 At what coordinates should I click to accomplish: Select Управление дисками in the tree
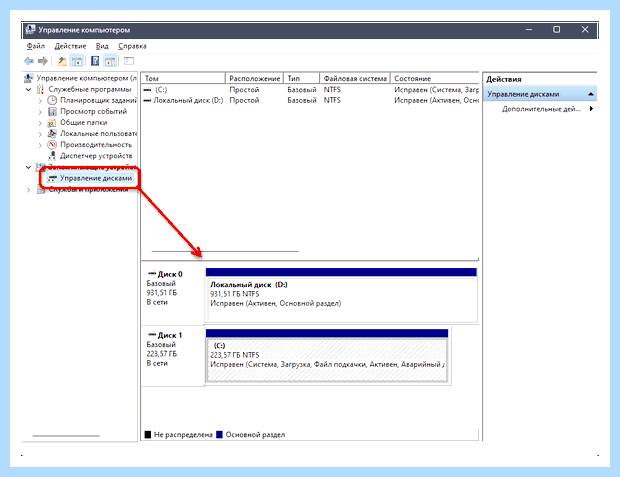tap(96, 178)
